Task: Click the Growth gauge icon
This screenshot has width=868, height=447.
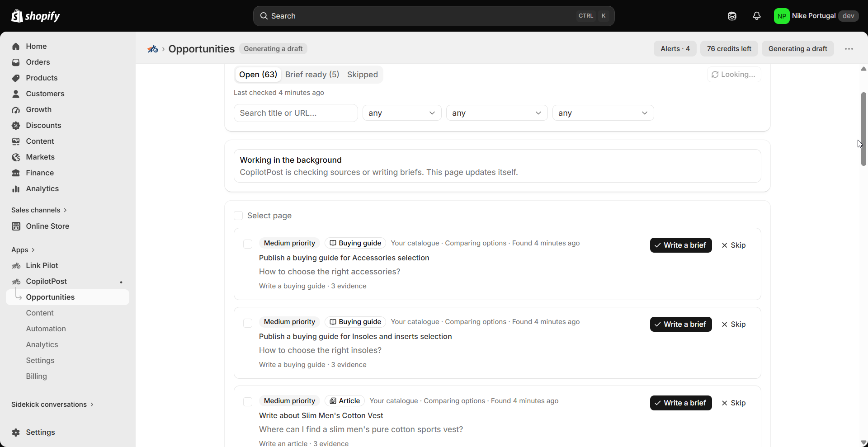Action: pos(16,109)
